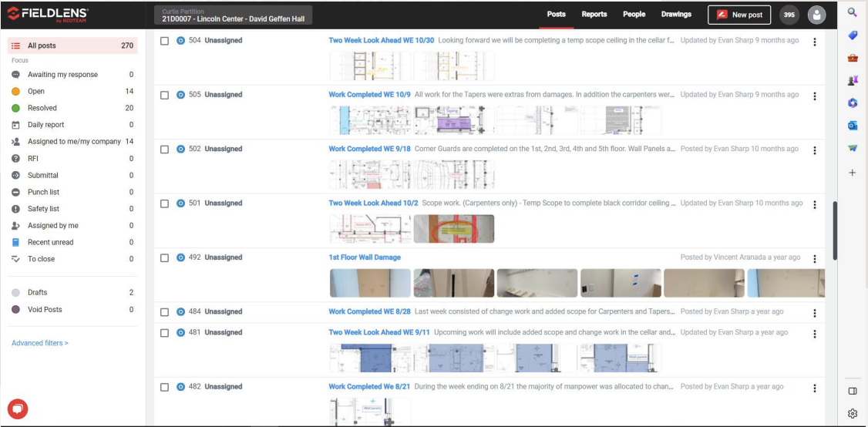Screen dimensions: 868x427
Task: Open the browser sidebar search icon
Action: [x=853, y=12]
